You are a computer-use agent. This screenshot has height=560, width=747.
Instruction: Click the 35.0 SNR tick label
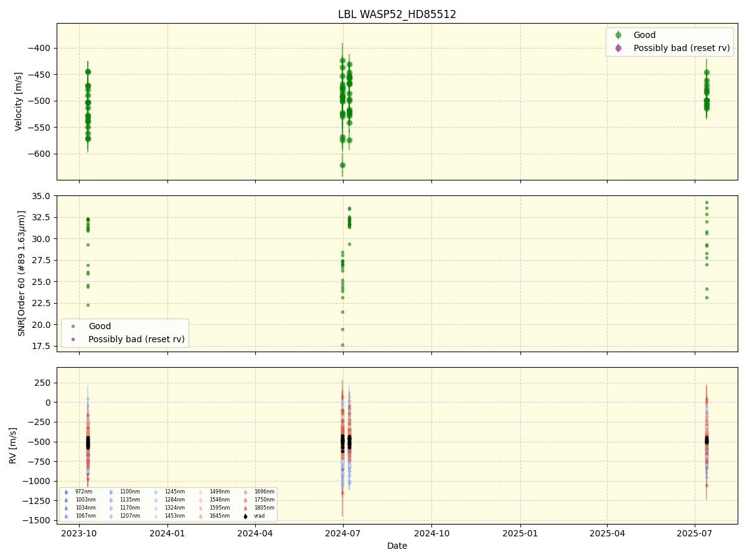[42, 196]
